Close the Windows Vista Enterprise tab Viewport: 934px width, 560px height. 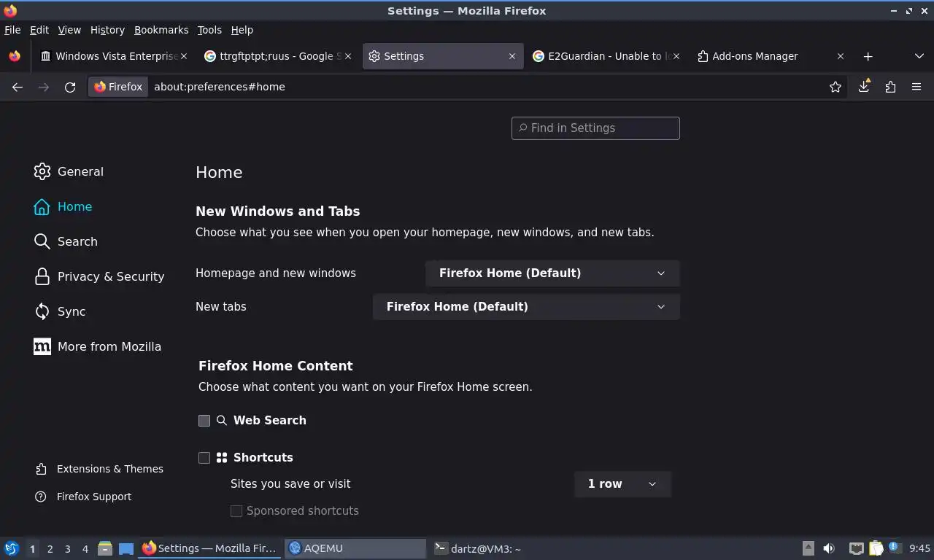(x=184, y=56)
